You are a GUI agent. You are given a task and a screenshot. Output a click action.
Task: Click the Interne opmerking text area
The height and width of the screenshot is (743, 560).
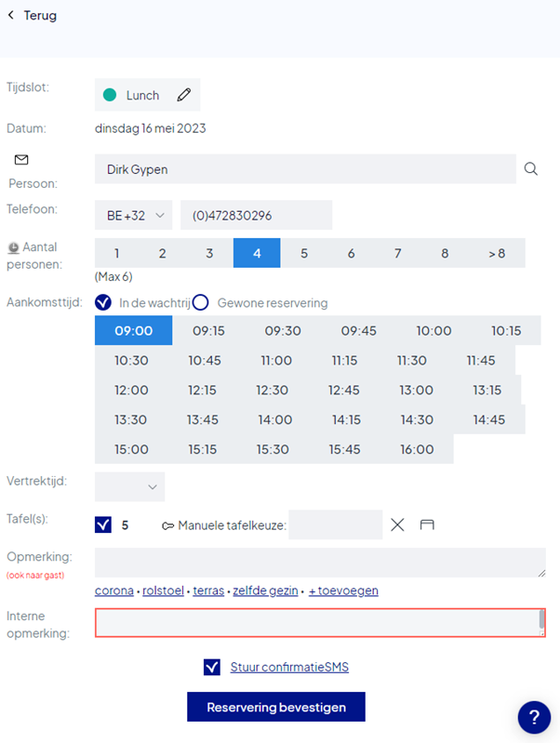[320, 623]
